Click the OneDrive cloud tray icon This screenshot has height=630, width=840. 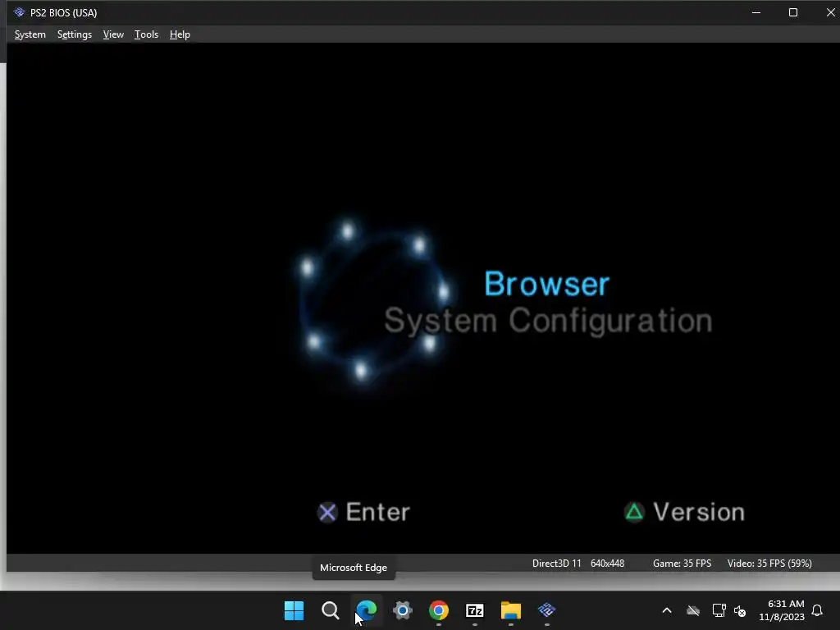pyautogui.click(x=693, y=610)
